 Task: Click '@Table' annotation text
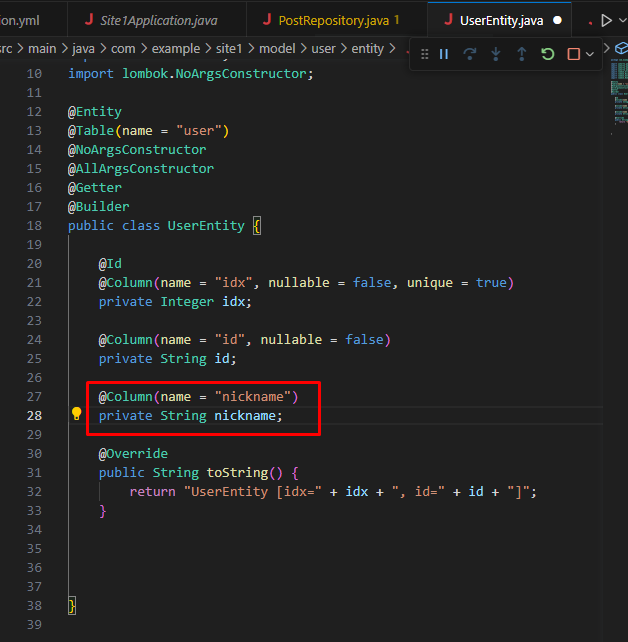90,131
